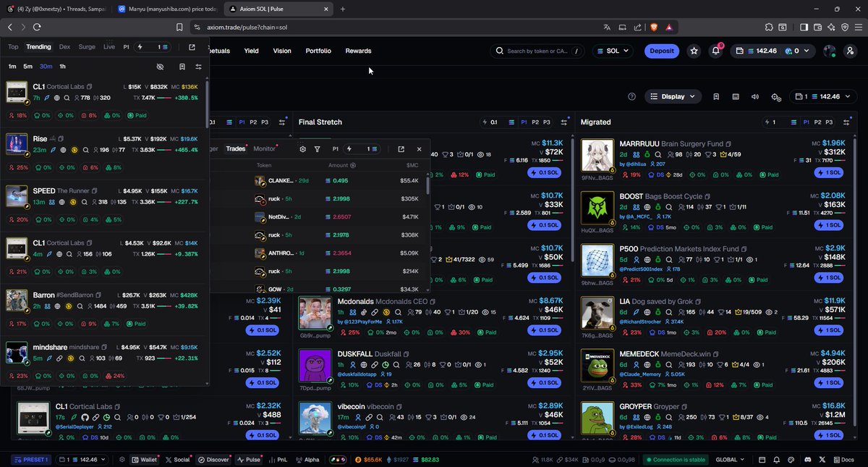Select 1m timeframe in Trending panel
This screenshot has height=467, width=868.
click(x=12, y=67)
